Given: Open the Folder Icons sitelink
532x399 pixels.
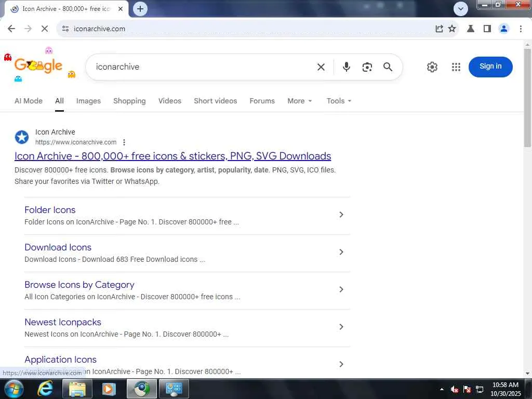Looking at the screenshot, I should pos(50,210).
